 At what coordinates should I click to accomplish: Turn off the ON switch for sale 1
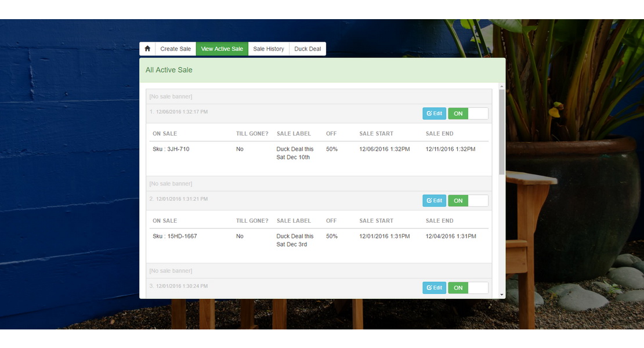[468, 114]
